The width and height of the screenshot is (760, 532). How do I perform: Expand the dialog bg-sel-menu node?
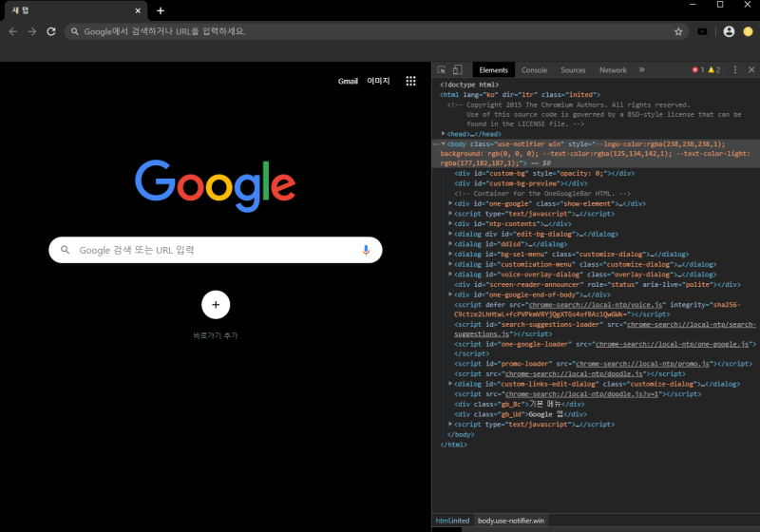(450, 255)
